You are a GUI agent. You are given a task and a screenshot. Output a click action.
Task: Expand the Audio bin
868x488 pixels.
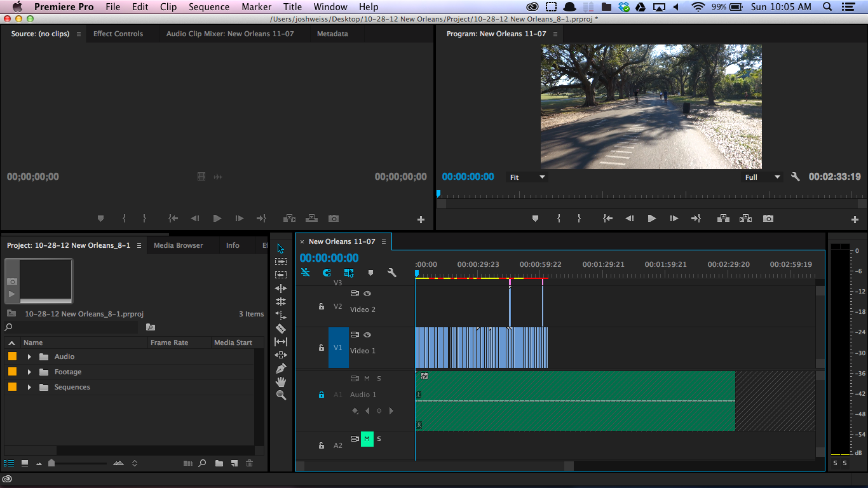[29, 356]
